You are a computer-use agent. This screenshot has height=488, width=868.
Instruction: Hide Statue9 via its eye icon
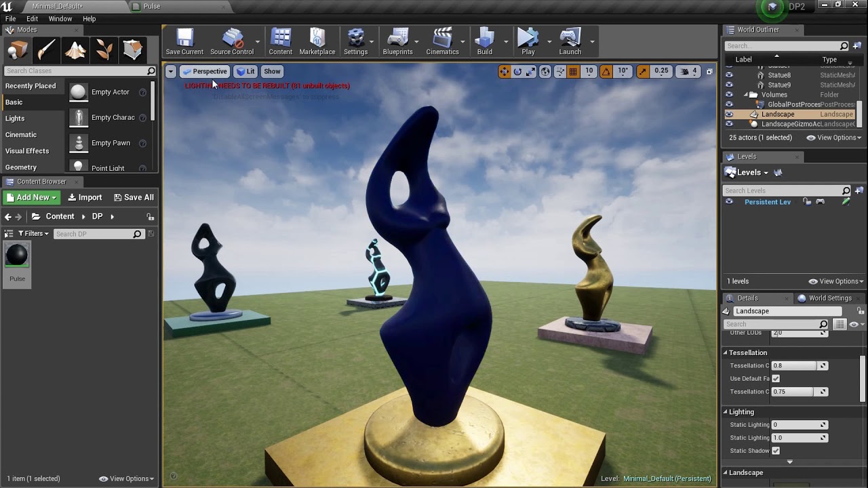[x=729, y=85]
